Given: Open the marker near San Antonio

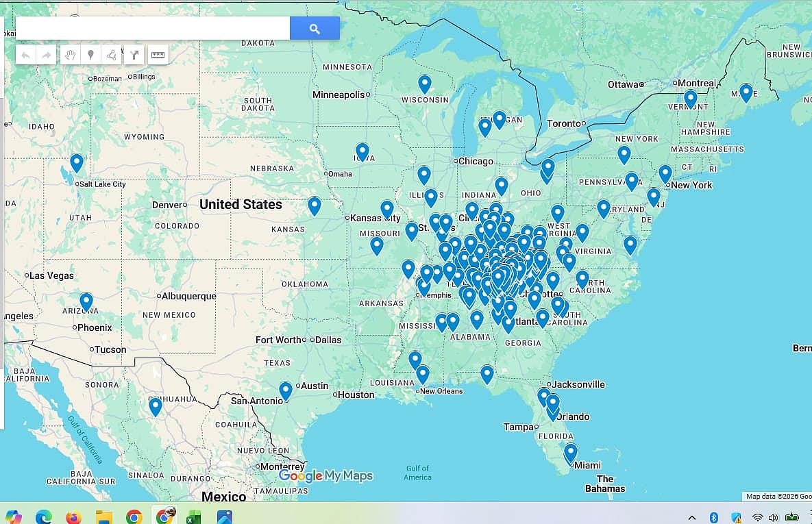Looking at the screenshot, I should 286,390.
